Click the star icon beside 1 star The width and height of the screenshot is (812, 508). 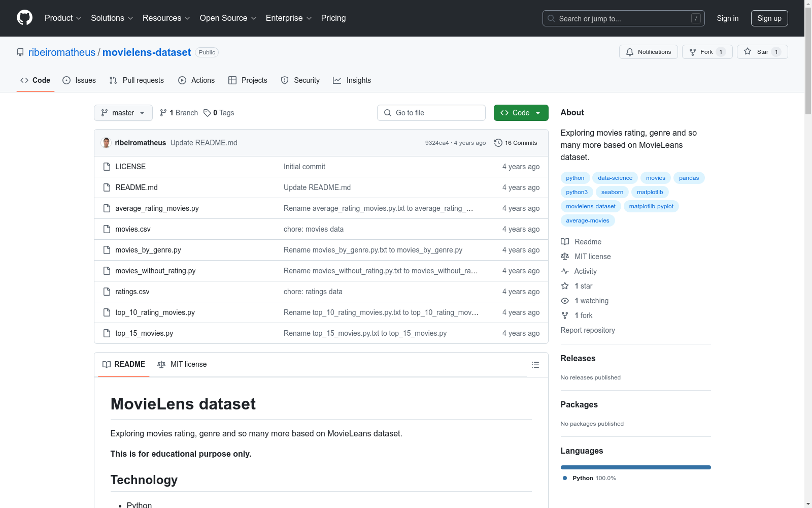(x=565, y=286)
